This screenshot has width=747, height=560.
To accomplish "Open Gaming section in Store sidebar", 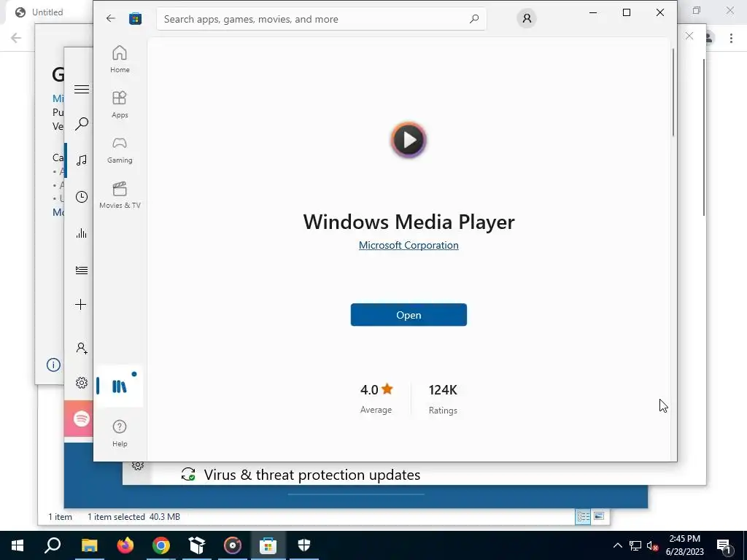I will coord(120,149).
